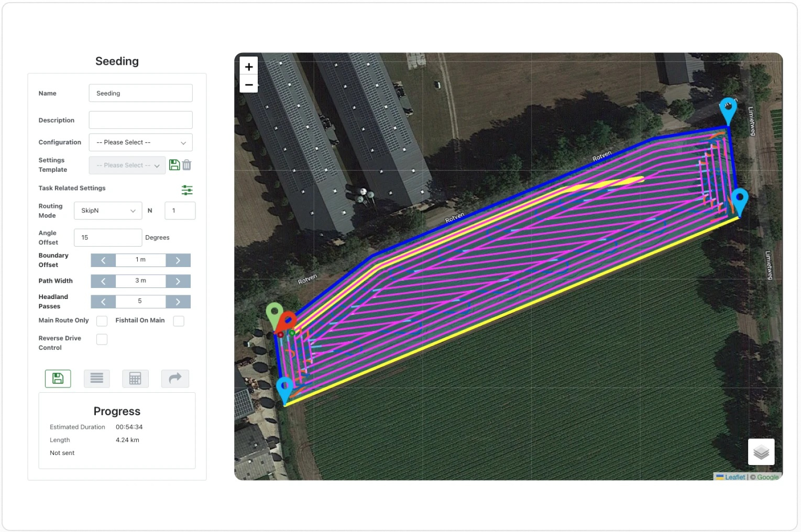Click the Description input field

pos(140,120)
